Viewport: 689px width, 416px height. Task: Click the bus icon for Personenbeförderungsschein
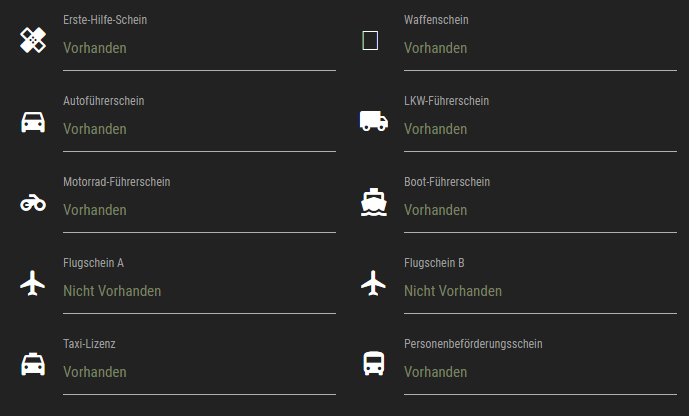pyautogui.click(x=373, y=364)
